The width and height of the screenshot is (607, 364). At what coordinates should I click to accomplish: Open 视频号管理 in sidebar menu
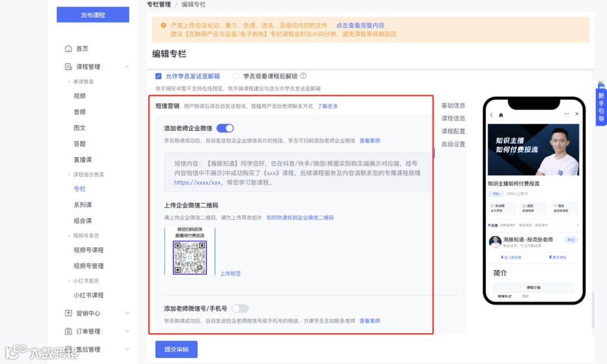click(89, 266)
